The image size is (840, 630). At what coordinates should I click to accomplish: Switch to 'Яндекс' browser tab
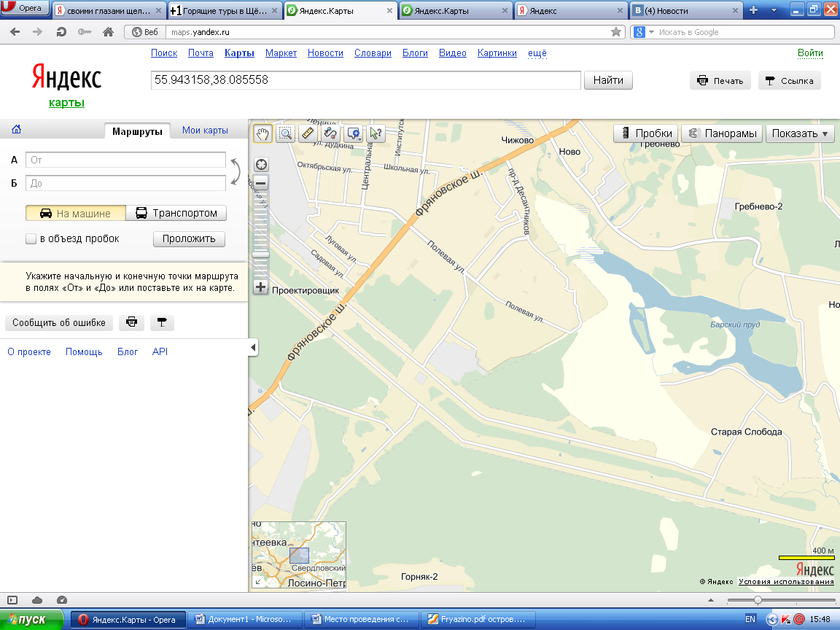[571, 11]
